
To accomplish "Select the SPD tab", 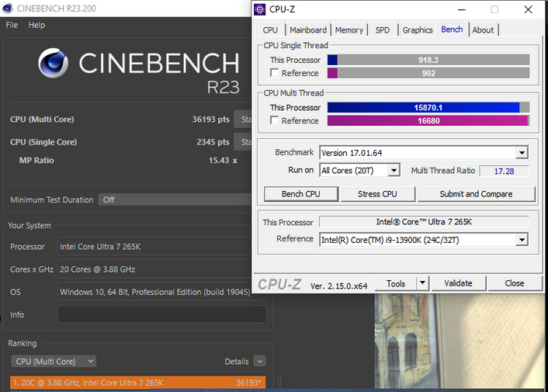I will click(x=383, y=30).
